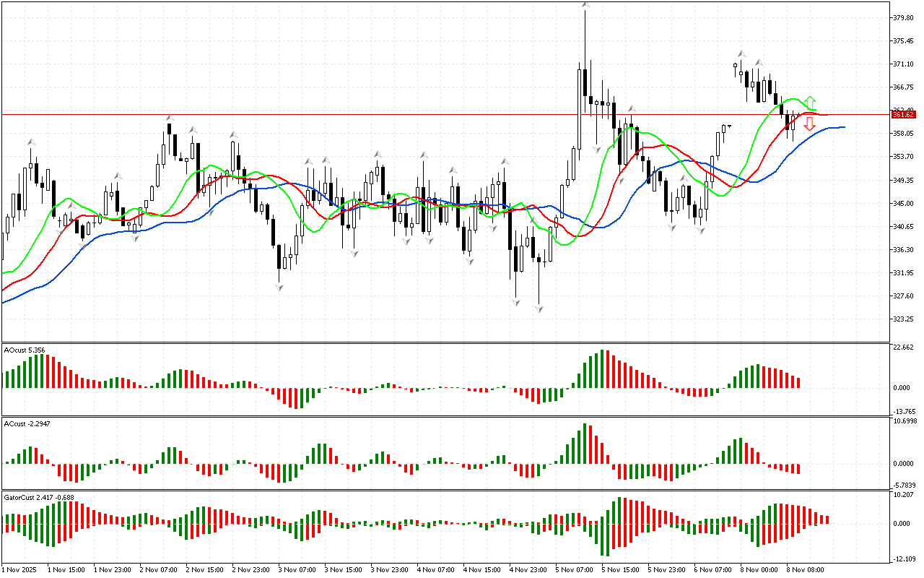Click the down fractal below the 3 Nov low

coord(279,288)
